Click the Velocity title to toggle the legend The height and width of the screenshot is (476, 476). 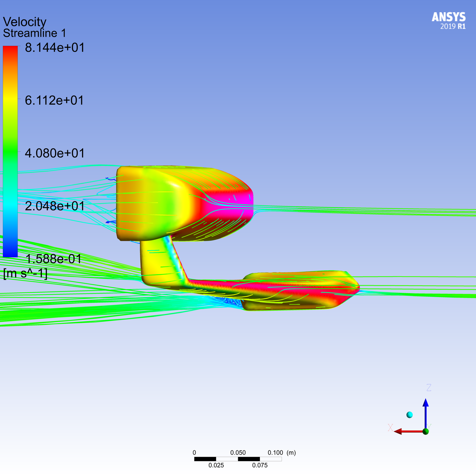(x=24, y=22)
